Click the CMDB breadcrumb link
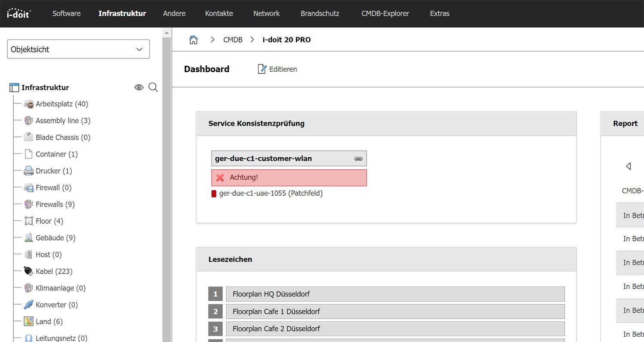The width and height of the screenshot is (644, 342). pyautogui.click(x=233, y=40)
